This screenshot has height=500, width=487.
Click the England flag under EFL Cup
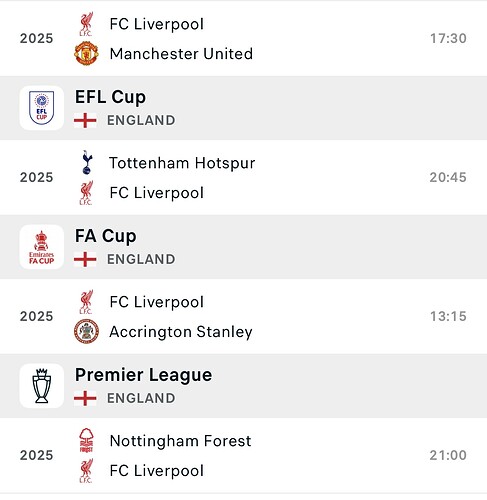85,120
